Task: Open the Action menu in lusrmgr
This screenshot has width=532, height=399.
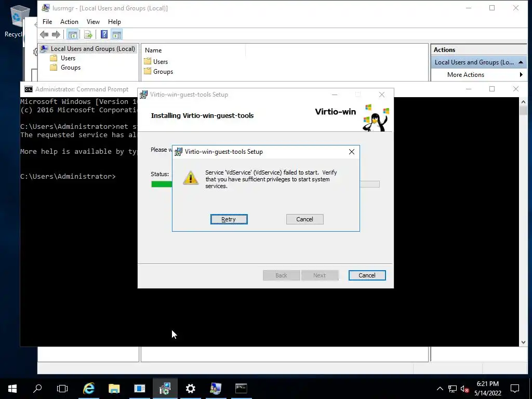Action: 69,22
